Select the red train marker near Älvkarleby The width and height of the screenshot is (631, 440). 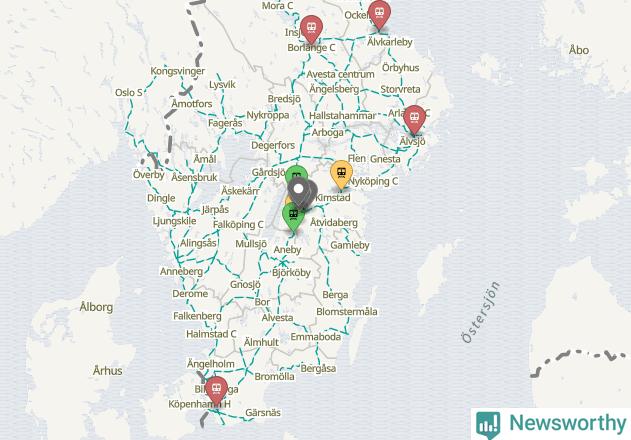[379, 14]
